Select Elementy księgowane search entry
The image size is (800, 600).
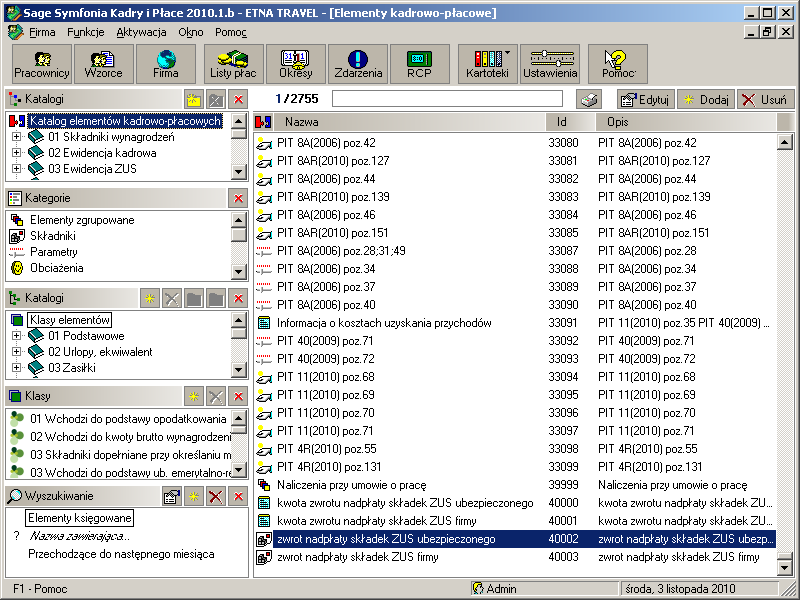[79, 518]
